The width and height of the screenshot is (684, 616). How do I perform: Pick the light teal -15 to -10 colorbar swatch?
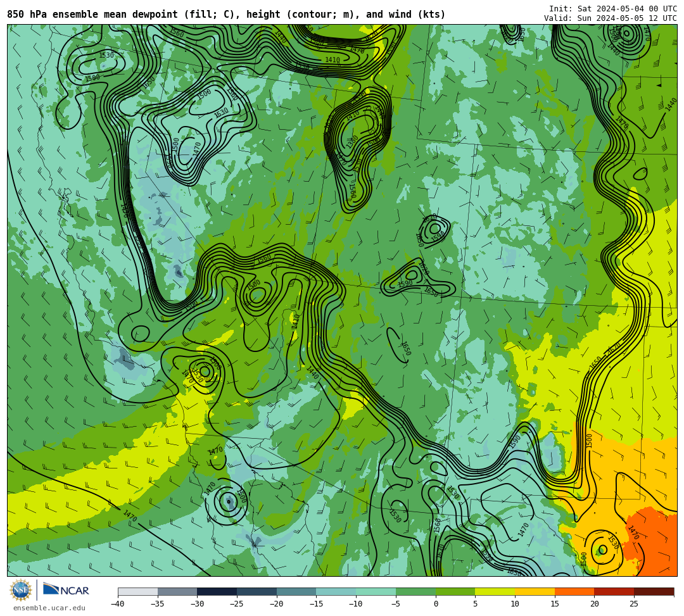(x=336, y=591)
